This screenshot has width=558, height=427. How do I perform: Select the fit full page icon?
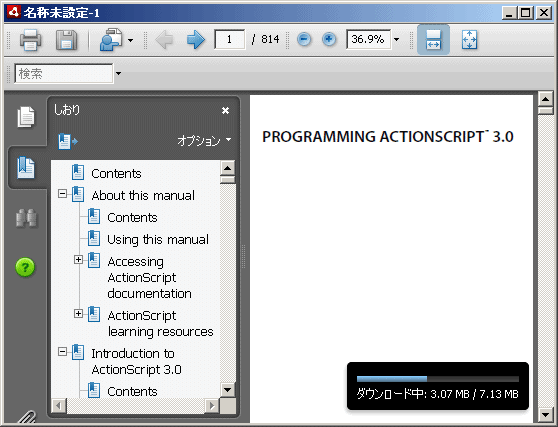(x=469, y=39)
